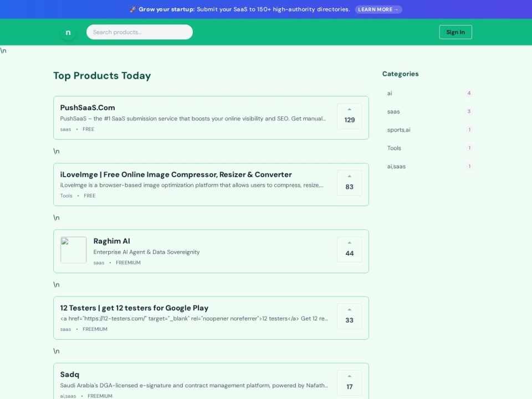Click banner text 'Grow your startup'
The image size is (532, 399).
[x=167, y=9]
